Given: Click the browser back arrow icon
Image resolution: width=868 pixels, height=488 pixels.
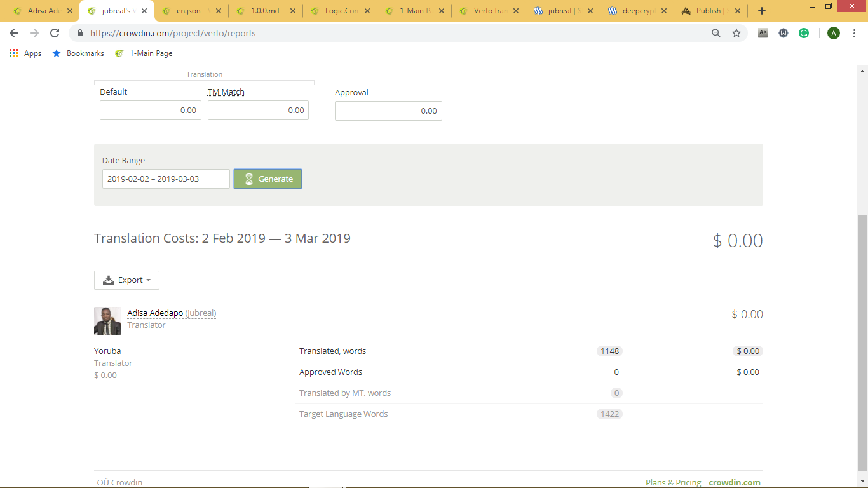Looking at the screenshot, I should pyautogui.click(x=14, y=33).
